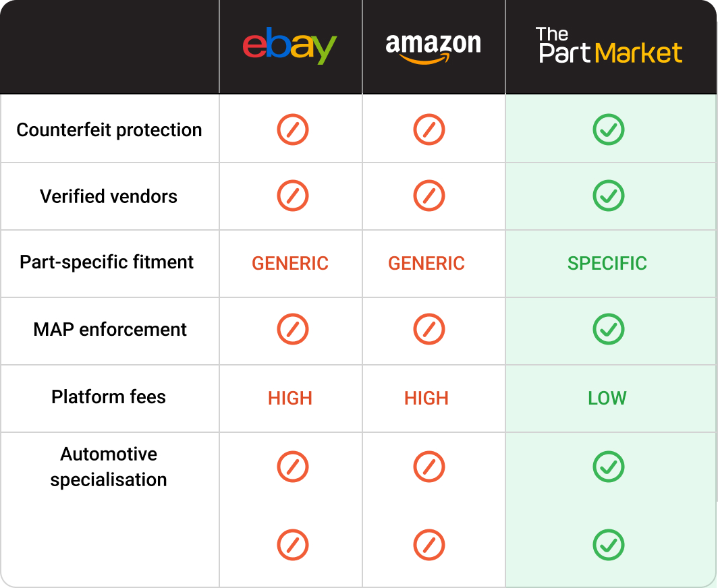The width and height of the screenshot is (718, 588).
Task: Click eBay's GENERIC fitment text
Action: pos(290,264)
